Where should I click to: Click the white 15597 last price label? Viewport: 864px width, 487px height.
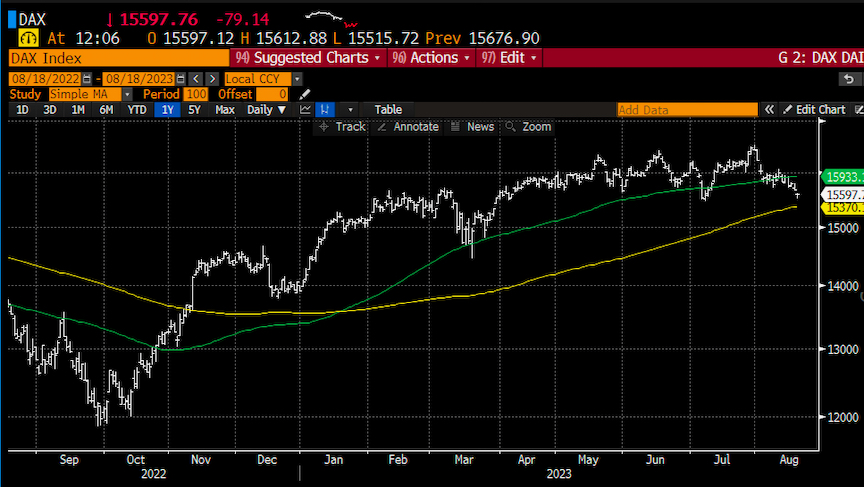pos(843,194)
